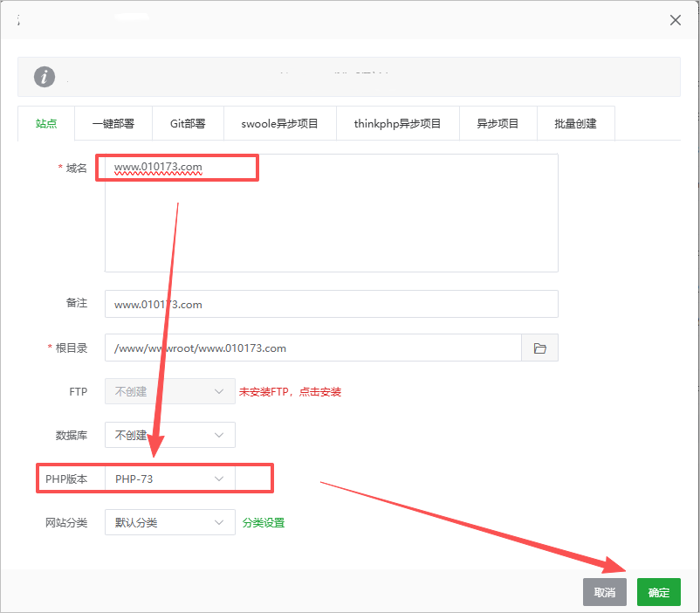Click the info icon in the notice bar

click(x=45, y=77)
